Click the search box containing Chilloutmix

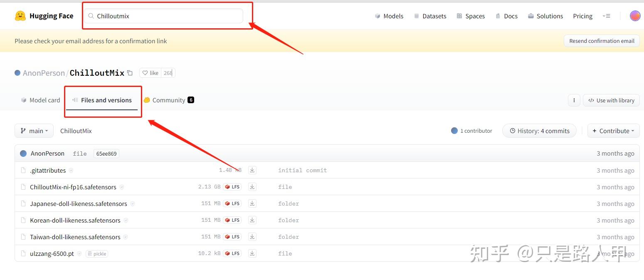(x=164, y=16)
